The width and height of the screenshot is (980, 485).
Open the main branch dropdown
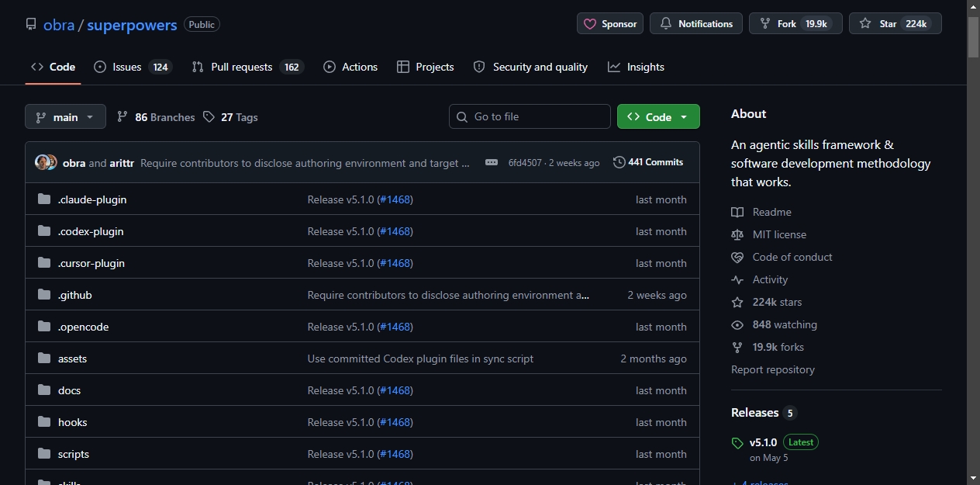pyautogui.click(x=65, y=116)
